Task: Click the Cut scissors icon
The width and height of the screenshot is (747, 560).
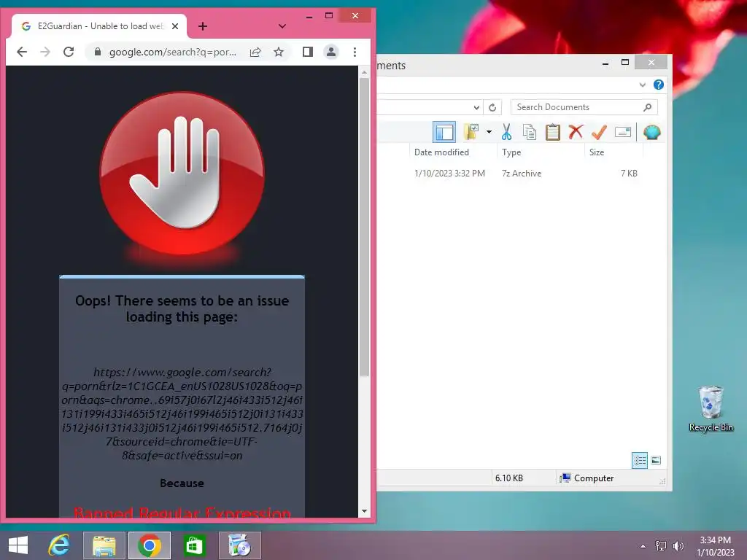Action: (x=506, y=132)
